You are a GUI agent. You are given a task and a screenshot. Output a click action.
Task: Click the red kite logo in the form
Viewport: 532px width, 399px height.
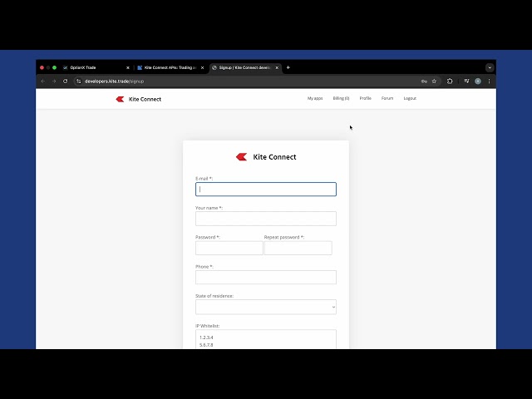click(x=242, y=157)
